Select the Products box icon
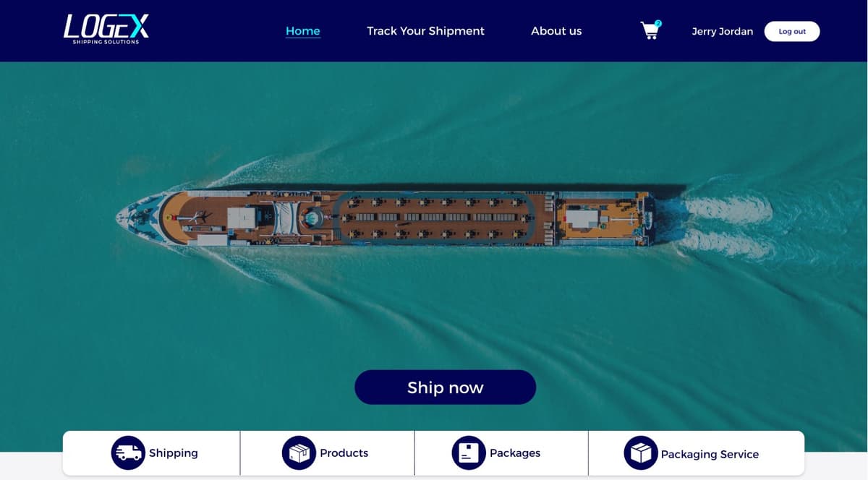Image resolution: width=868 pixels, height=480 pixels. tap(299, 453)
